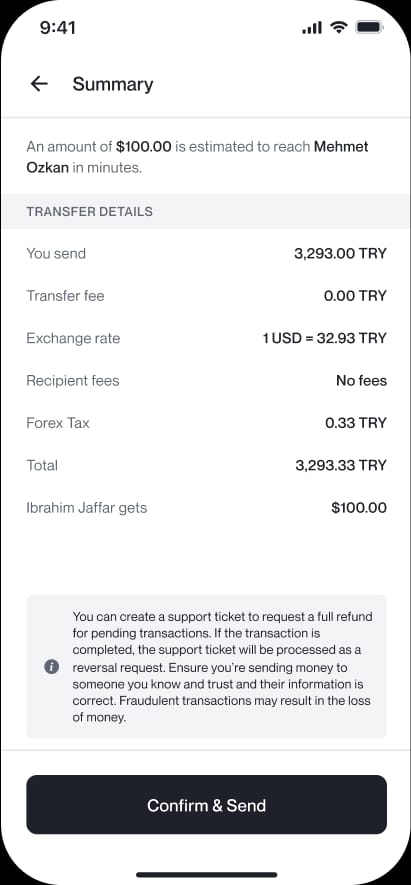Tap the refund support ticket notice text
This screenshot has height=885, width=411.
pos(222,667)
